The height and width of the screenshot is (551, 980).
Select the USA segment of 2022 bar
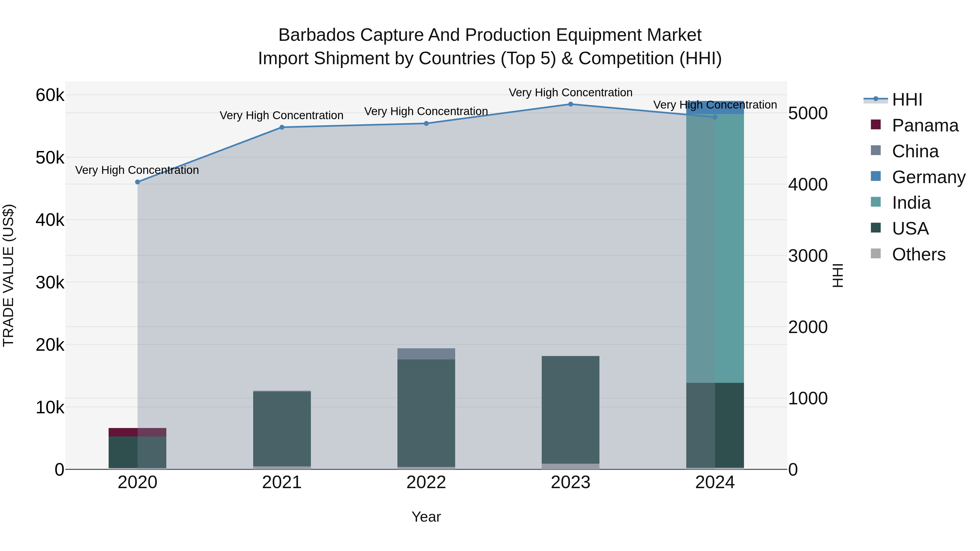[x=426, y=413]
